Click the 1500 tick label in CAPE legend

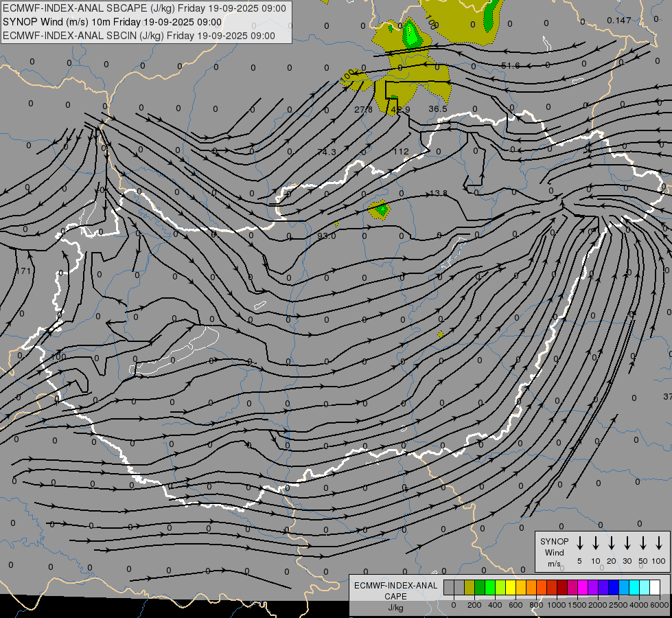coord(577,605)
